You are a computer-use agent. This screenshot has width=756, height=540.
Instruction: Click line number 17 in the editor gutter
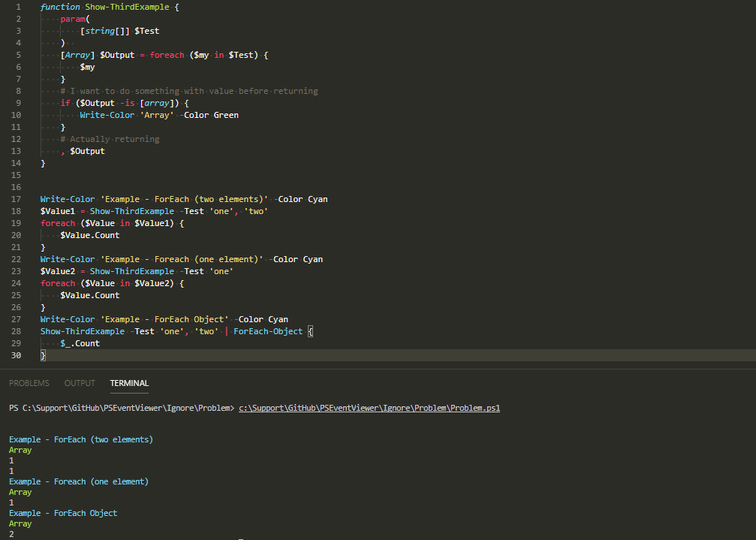click(x=16, y=198)
